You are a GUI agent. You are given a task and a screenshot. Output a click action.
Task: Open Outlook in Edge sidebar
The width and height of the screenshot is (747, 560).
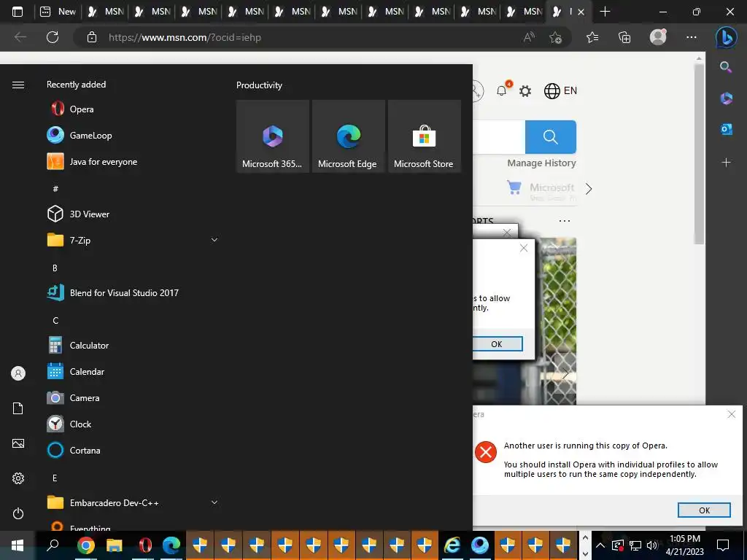pyautogui.click(x=726, y=128)
